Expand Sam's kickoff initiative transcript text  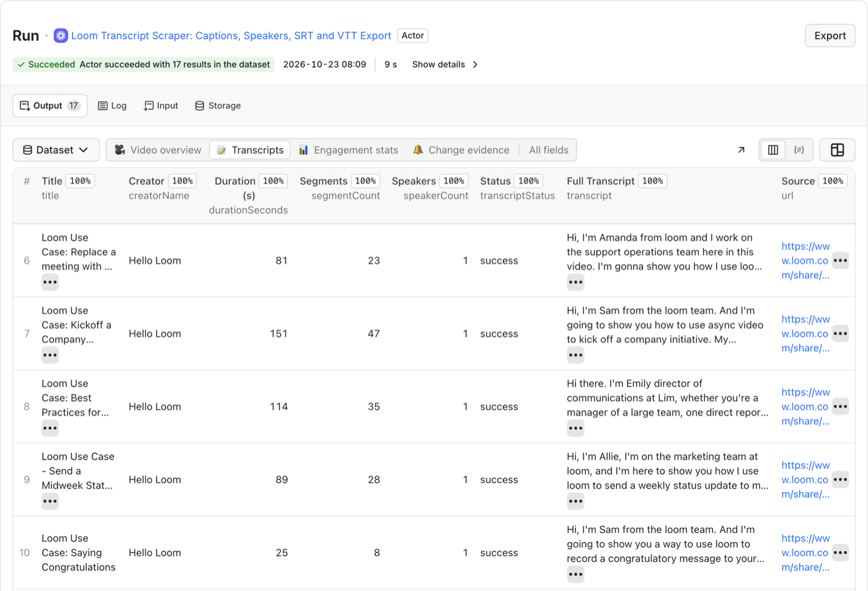pos(575,355)
